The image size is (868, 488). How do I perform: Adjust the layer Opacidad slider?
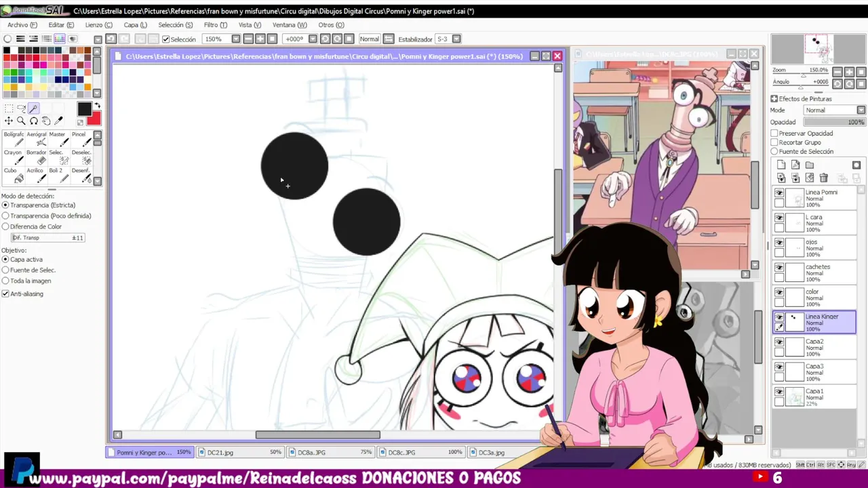click(x=835, y=122)
